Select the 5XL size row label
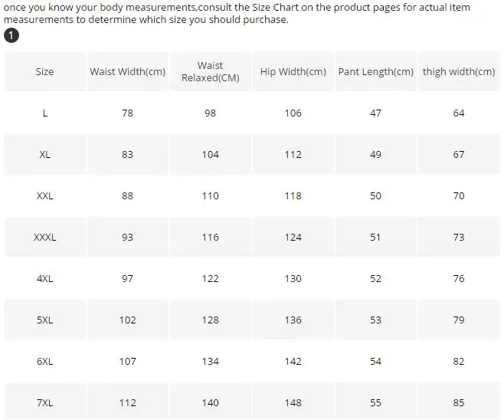This screenshot has width=504, height=420. pyautogui.click(x=44, y=320)
